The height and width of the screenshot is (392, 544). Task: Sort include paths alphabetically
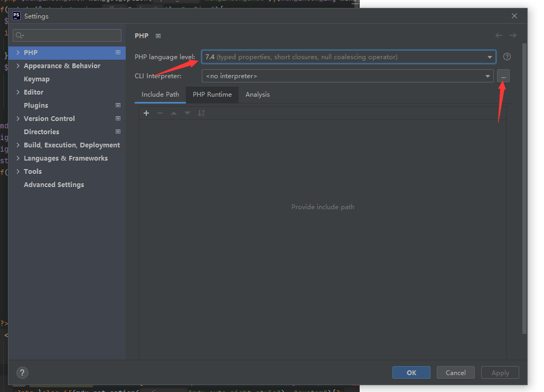(x=201, y=113)
